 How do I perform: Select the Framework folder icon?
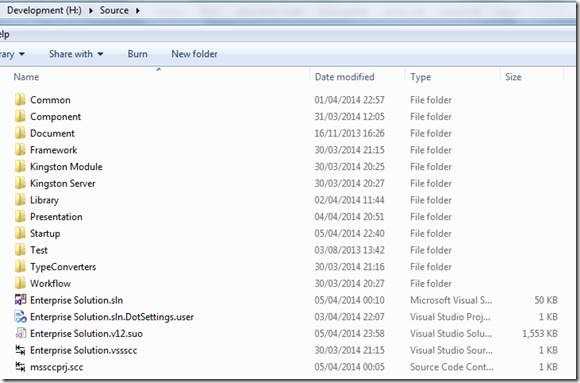pos(20,150)
